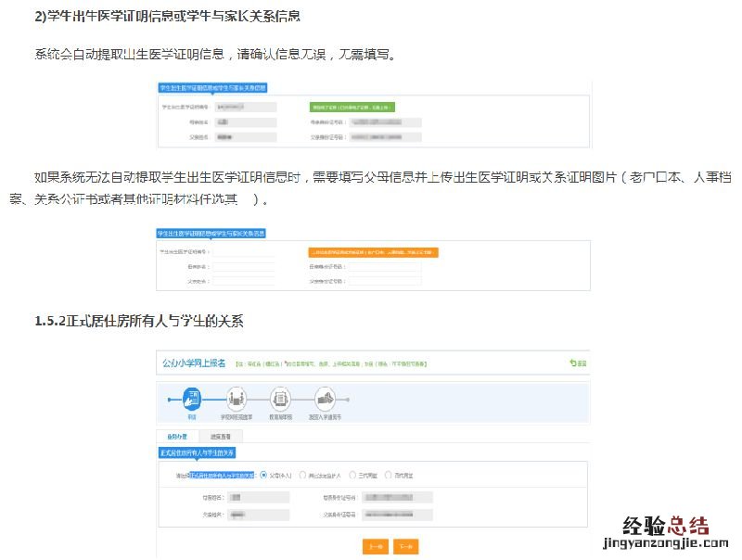Click the 发放入学通知书 step icon
This screenshot has height=560, width=742.
pyautogui.click(x=325, y=399)
